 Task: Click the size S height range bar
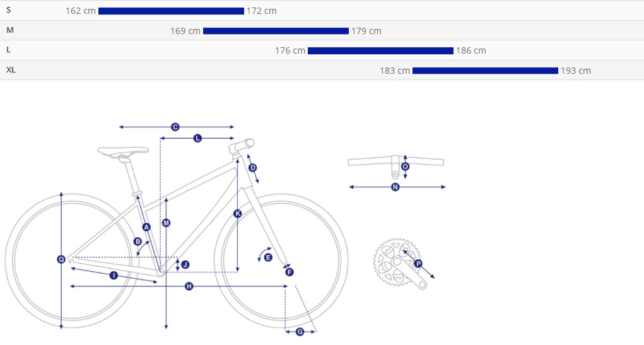click(x=172, y=11)
